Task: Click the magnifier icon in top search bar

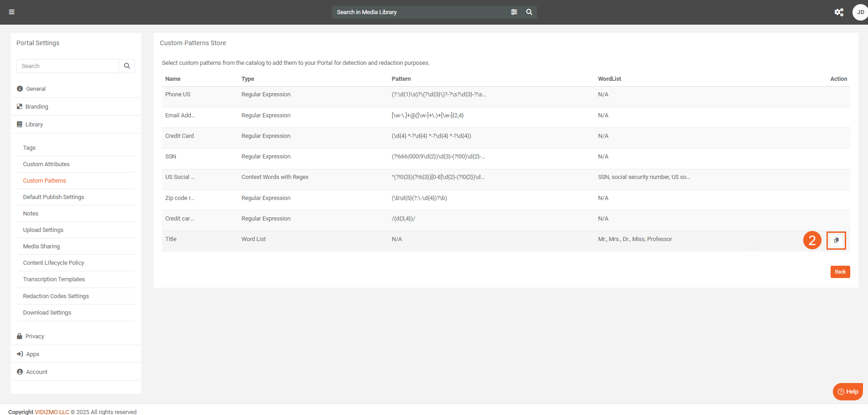Action: tap(529, 12)
